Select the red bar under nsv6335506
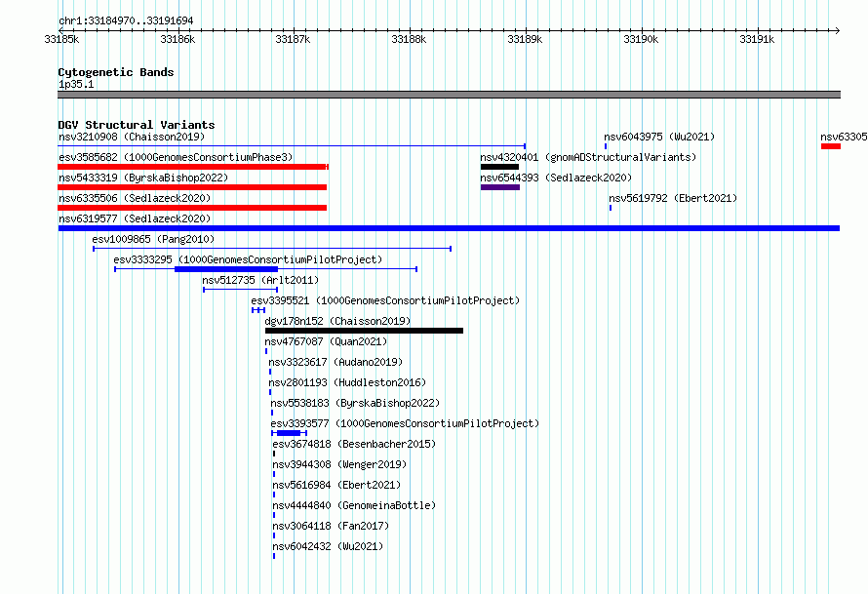The width and height of the screenshot is (868, 594). [x=192, y=208]
